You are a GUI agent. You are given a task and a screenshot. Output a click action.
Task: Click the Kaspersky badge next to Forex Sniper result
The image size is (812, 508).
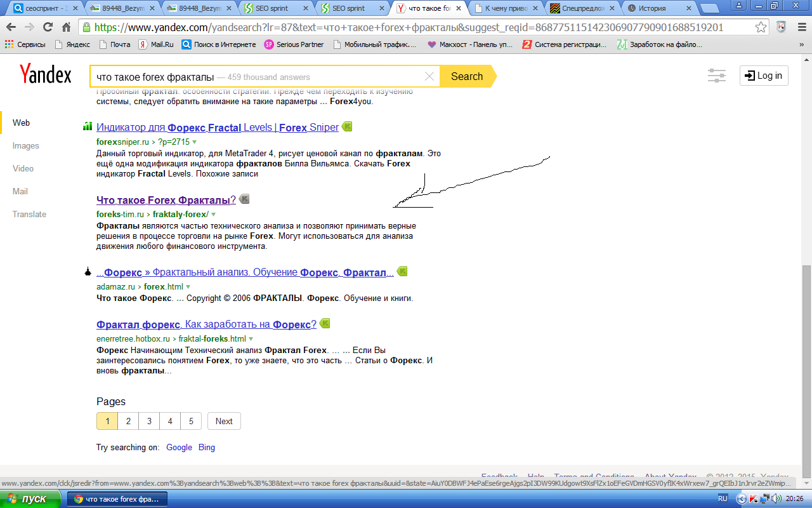click(347, 127)
